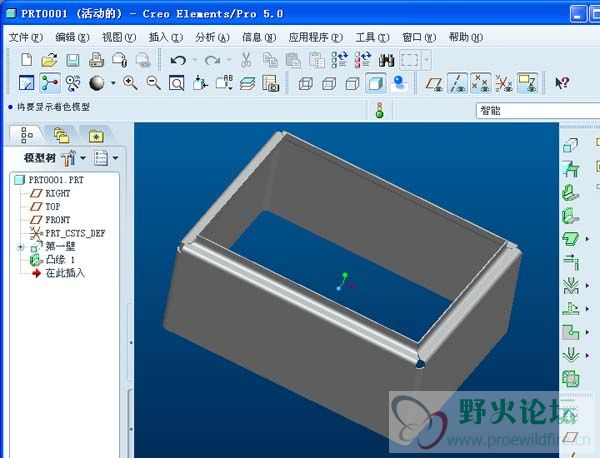Open the 工具 menu
600x458 pixels.
coord(372,37)
